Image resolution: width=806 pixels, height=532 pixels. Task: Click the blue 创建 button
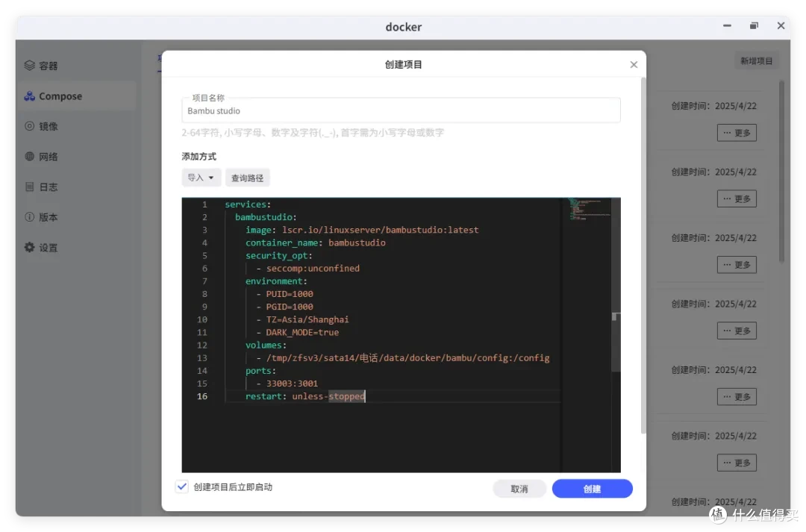pyautogui.click(x=592, y=489)
